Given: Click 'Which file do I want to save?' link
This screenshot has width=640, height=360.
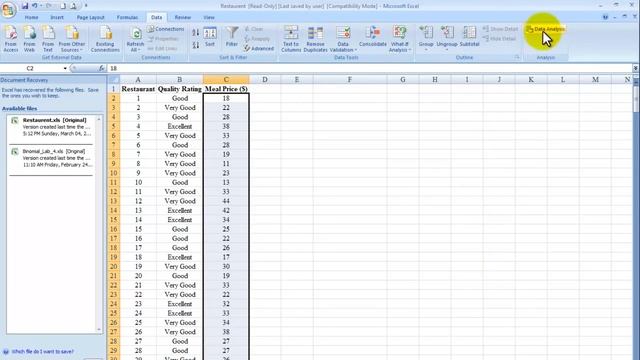Looking at the screenshot, I should [42, 351].
